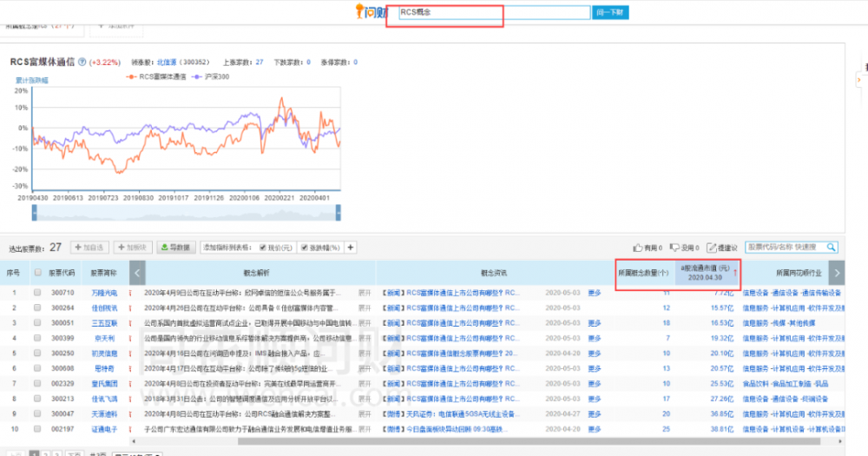Click the 概念资讯 column header
Image resolution: width=868 pixels, height=456 pixels.
tap(494, 273)
